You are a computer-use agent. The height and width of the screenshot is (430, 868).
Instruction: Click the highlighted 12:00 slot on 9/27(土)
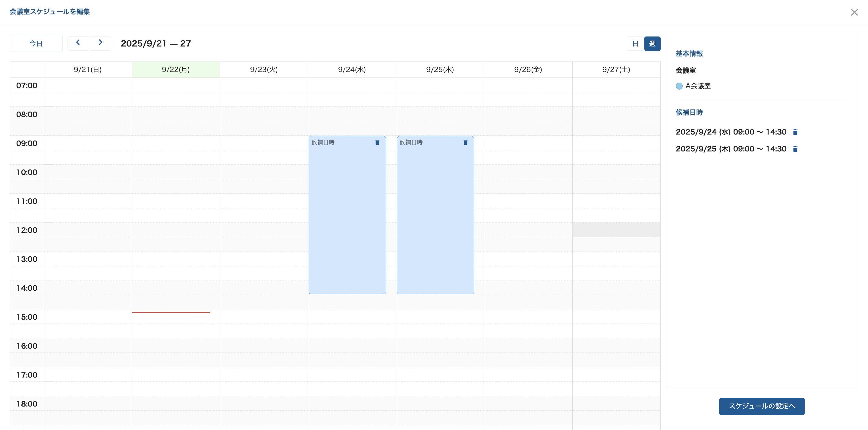pyautogui.click(x=616, y=230)
